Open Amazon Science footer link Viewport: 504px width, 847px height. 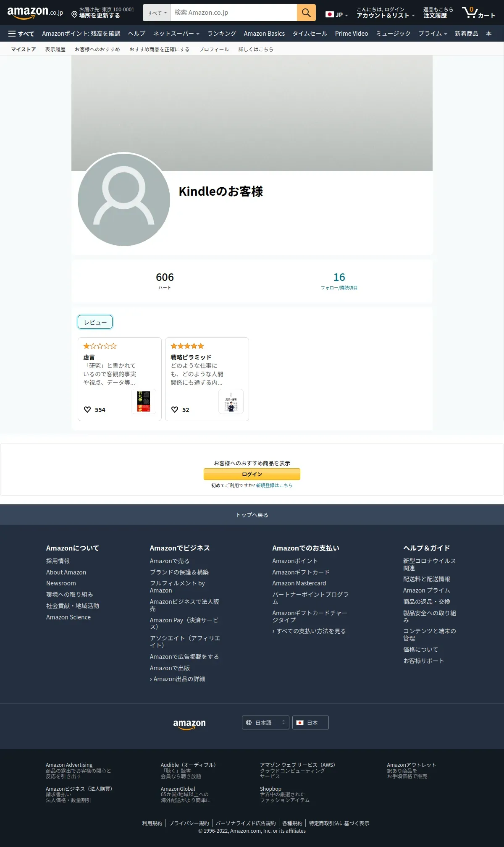(68, 617)
